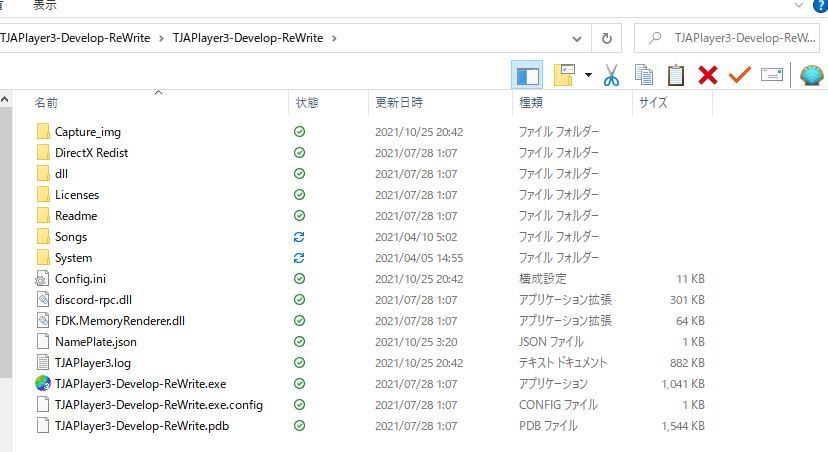This screenshot has width=828, height=452.
Task: Click the first TJAPlayer3-Develop-ReWrite breadcrumb
Action: point(75,38)
